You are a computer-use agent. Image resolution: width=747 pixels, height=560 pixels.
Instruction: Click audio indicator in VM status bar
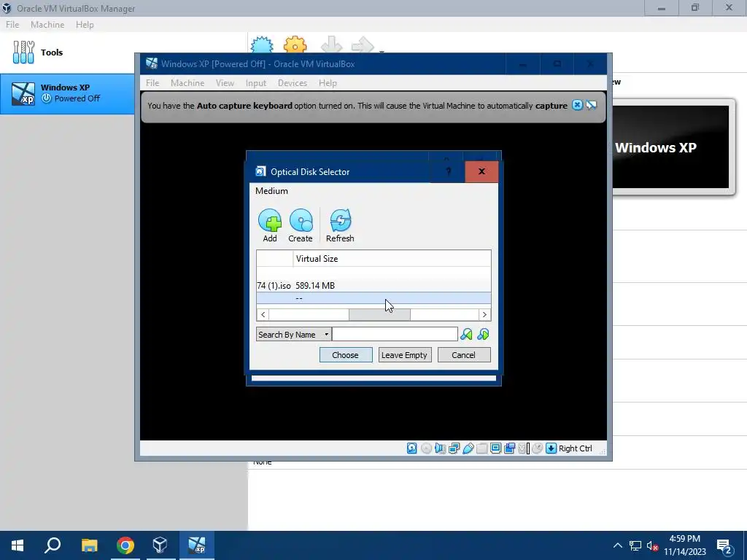tap(440, 448)
